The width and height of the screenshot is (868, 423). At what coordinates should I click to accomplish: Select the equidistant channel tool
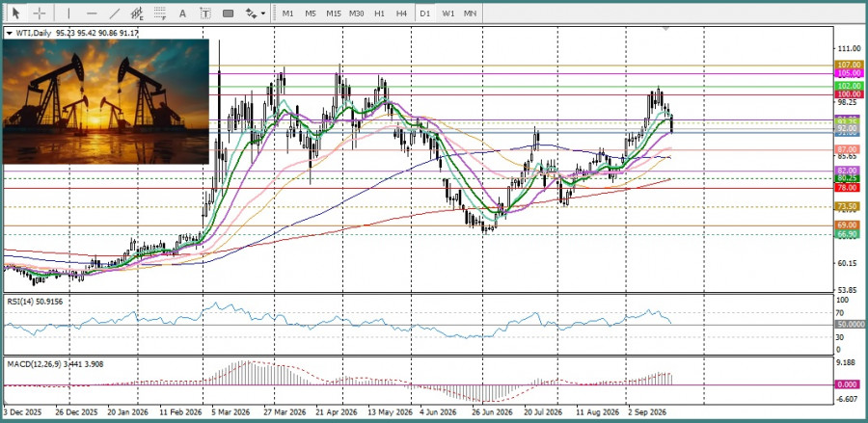click(x=137, y=13)
